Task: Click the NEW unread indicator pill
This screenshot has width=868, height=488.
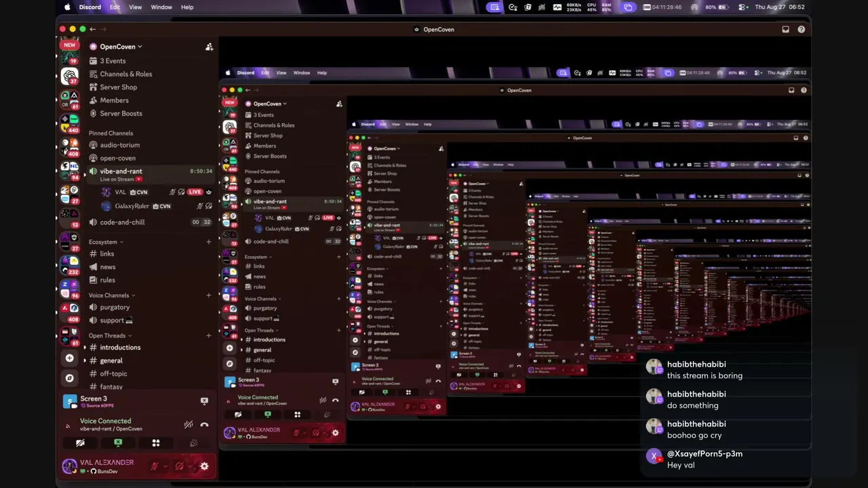Action: pos(69,45)
